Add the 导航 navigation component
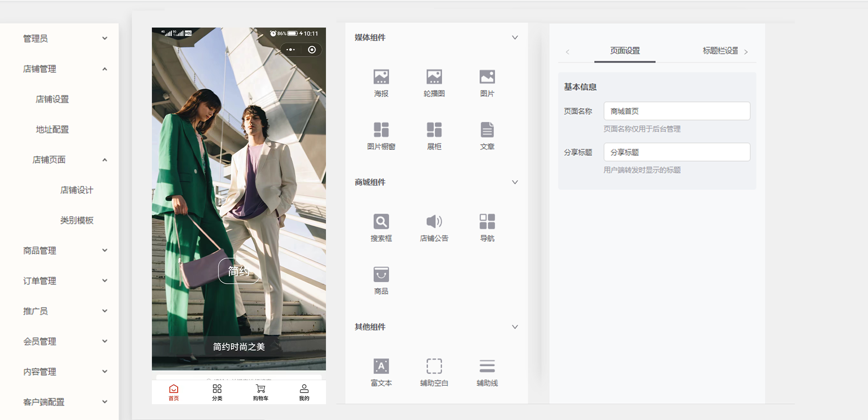Image resolution: width=868 pixels, height=420 pixels. (487, 228)
